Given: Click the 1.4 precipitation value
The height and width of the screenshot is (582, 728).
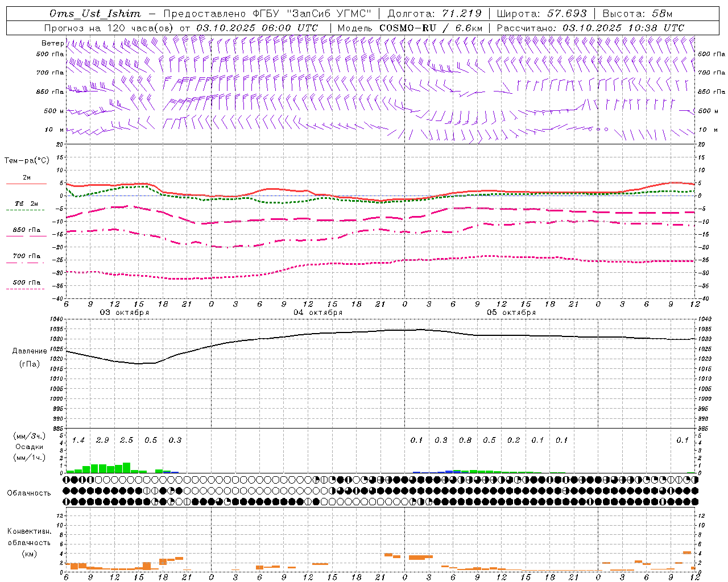Looking at the screenshot, I should coord(78,440).
